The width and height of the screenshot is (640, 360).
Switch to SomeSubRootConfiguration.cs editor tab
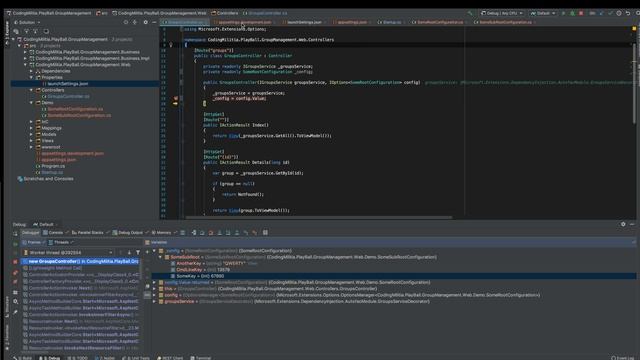point(505,22)
